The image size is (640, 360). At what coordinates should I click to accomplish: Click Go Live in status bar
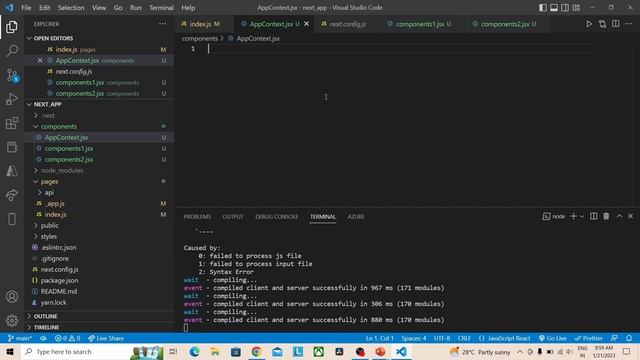click(553, 338)
